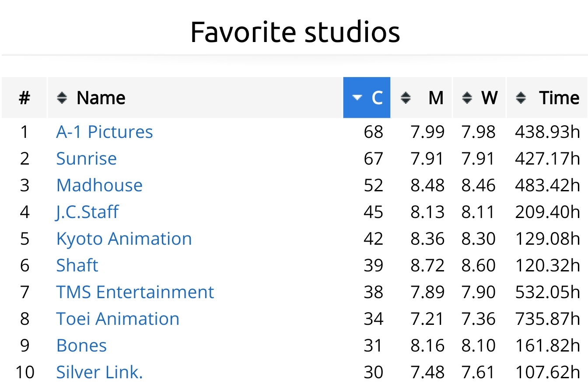Viewport: 588px width, 387px height.
Task: Open the Madhouse studio link
Action: (x=99, y=185)
